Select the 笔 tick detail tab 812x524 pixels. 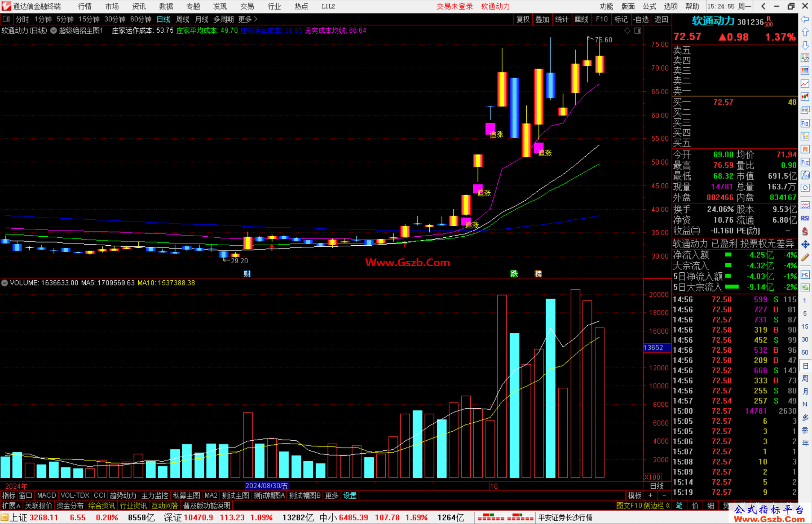coord(679,506)
